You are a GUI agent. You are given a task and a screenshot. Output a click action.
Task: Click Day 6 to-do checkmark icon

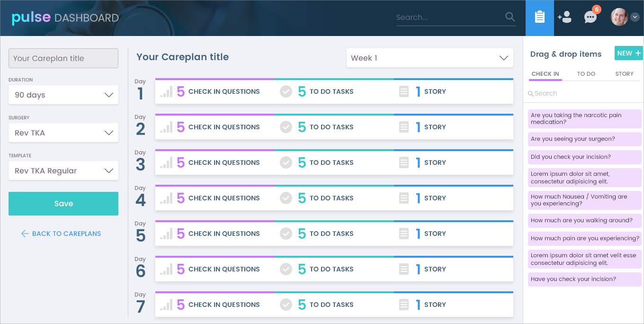[x=286, y=269]
